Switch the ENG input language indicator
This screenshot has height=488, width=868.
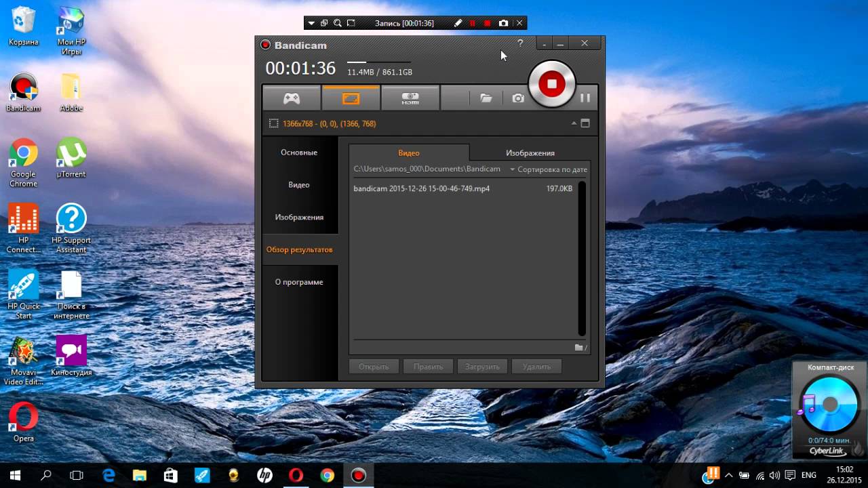pyautogui.click(x=808, y=476)
